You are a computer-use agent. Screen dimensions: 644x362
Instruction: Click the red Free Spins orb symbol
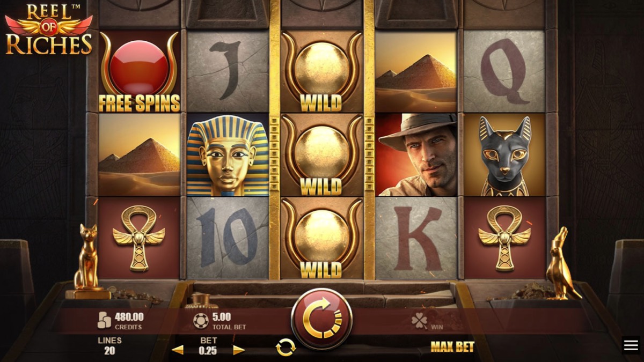point(140,71)
